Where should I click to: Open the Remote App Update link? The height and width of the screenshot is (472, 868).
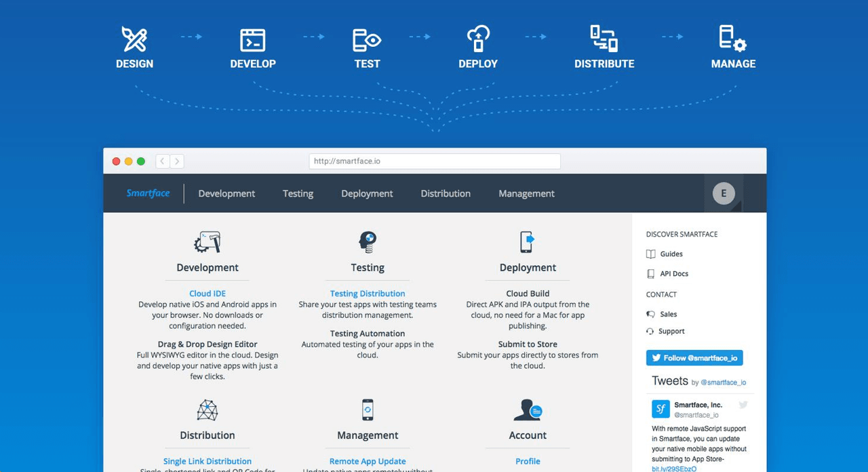click(368, 462)
